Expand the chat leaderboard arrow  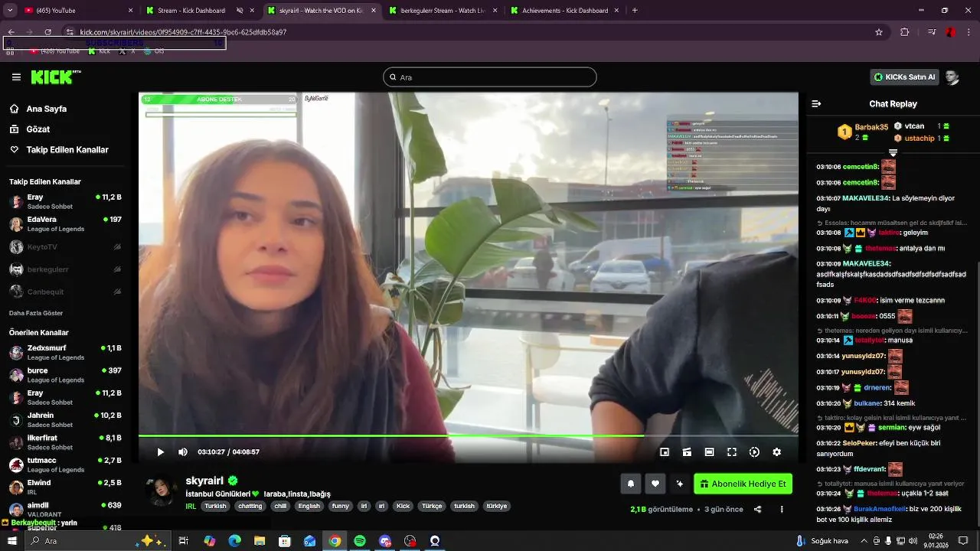893,153
